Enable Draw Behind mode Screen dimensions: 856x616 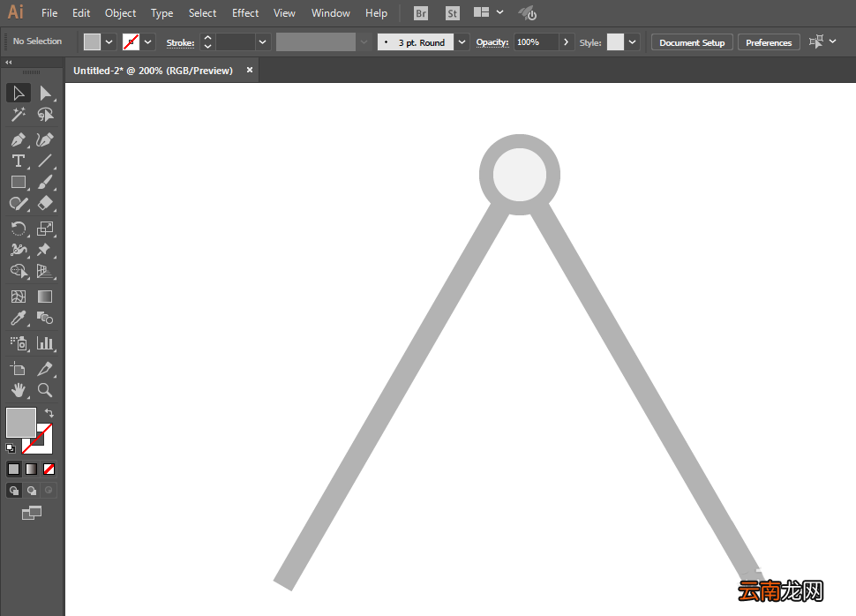point(32,491)
